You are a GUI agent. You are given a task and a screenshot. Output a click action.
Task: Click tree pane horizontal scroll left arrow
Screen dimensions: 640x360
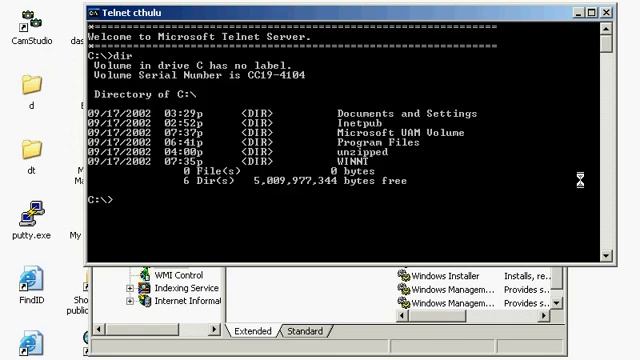99,329
